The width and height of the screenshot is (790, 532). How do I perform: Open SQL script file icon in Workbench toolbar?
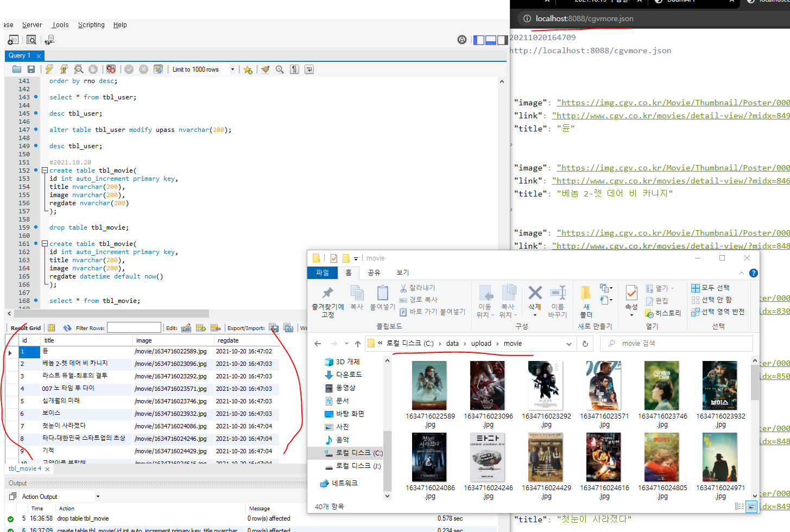point(17,69)
